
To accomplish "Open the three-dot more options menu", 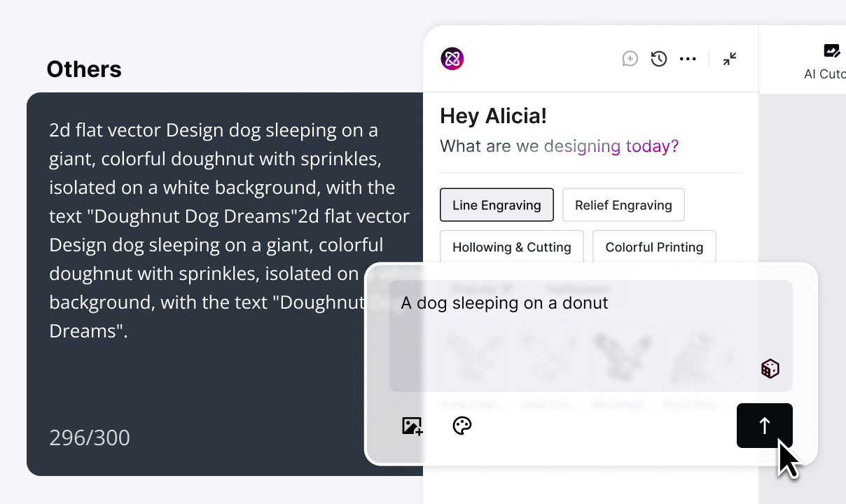I will [x=688, y=59].
